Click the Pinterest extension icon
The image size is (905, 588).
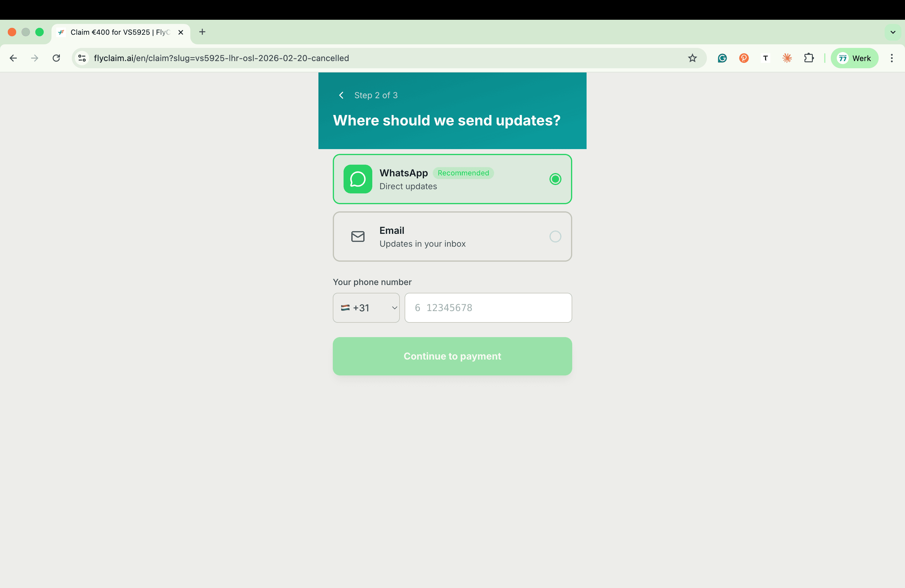(x=744, y=58)
